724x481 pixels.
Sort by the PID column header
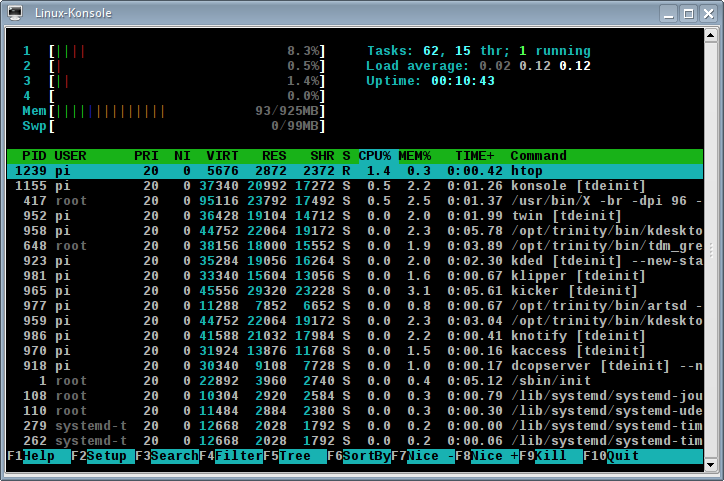tap(34, 156)
